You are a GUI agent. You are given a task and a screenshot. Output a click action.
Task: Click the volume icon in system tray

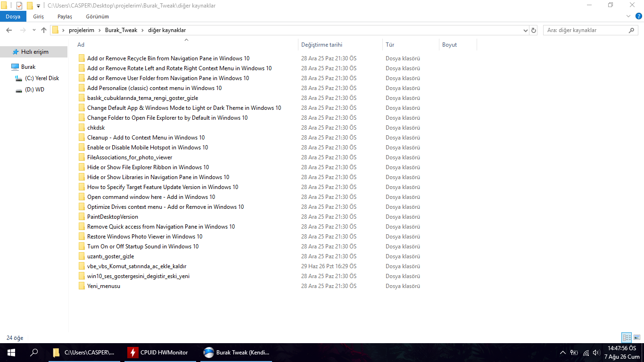pyautogui.click(x=596, y=353)
